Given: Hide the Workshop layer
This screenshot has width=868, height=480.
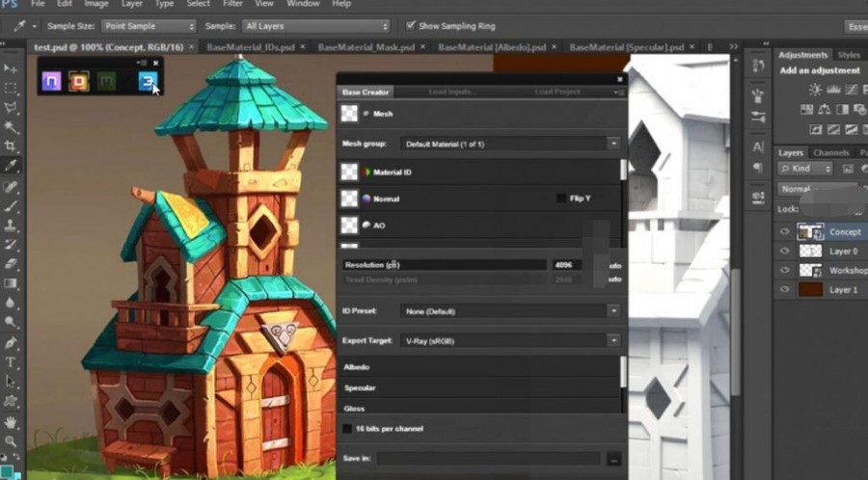Looking at the screenshot, I should [x=784, y=271].
